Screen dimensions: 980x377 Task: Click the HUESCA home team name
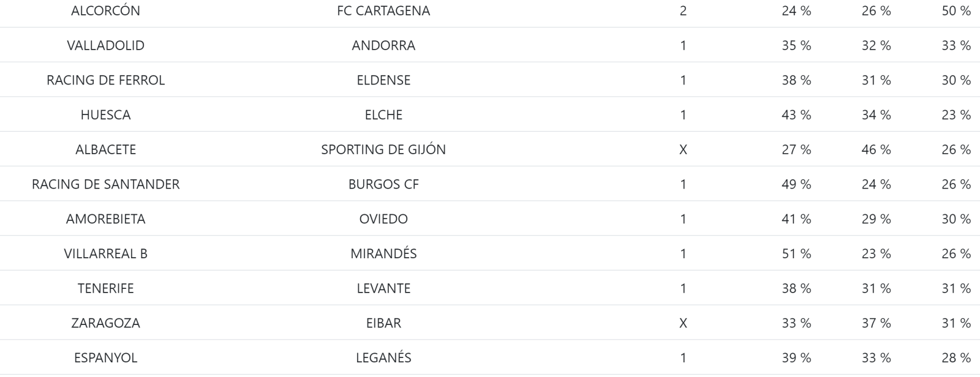[x=105, y=115]
